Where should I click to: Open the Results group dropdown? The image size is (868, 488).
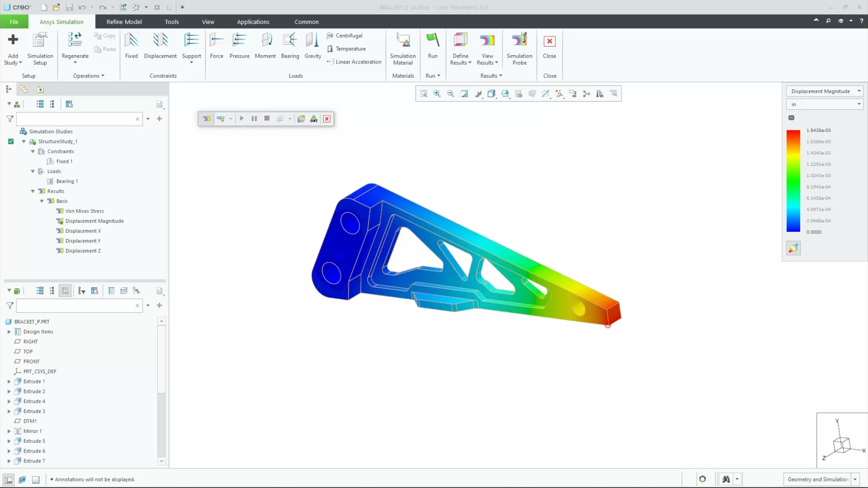click(x=491, y=76)
